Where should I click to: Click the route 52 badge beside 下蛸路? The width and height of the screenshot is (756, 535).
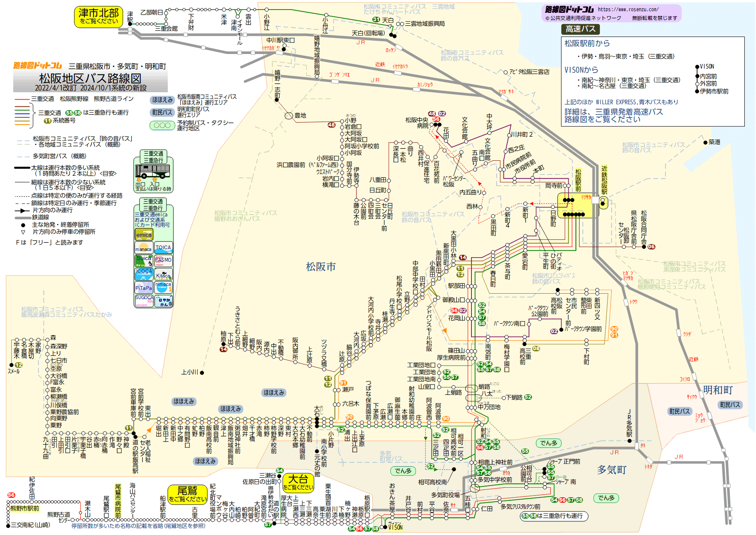tap(528, 397)
